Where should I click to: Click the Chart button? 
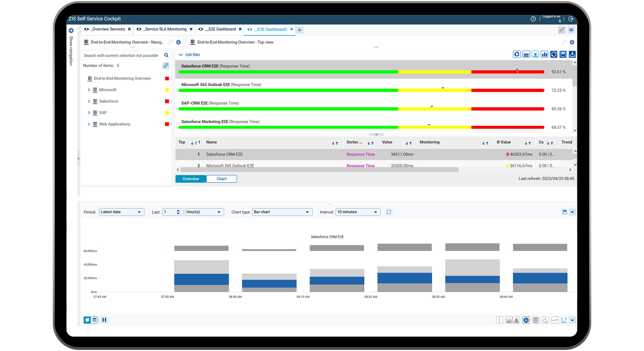[x=221, y=179]
